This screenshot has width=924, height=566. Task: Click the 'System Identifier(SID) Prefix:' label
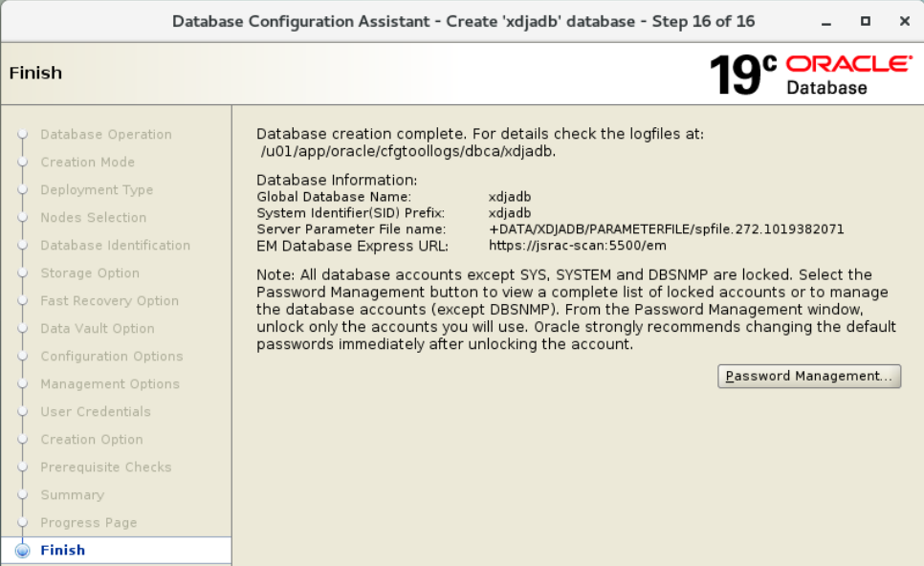[x=351, y=213]
